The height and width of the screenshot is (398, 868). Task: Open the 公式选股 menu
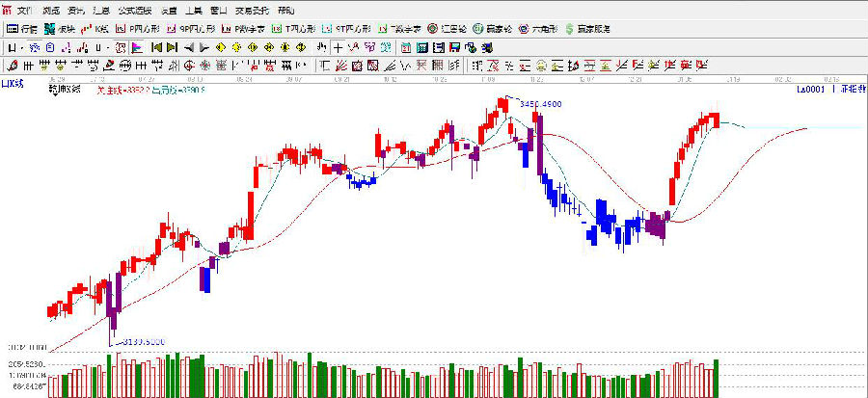point(134,11)
